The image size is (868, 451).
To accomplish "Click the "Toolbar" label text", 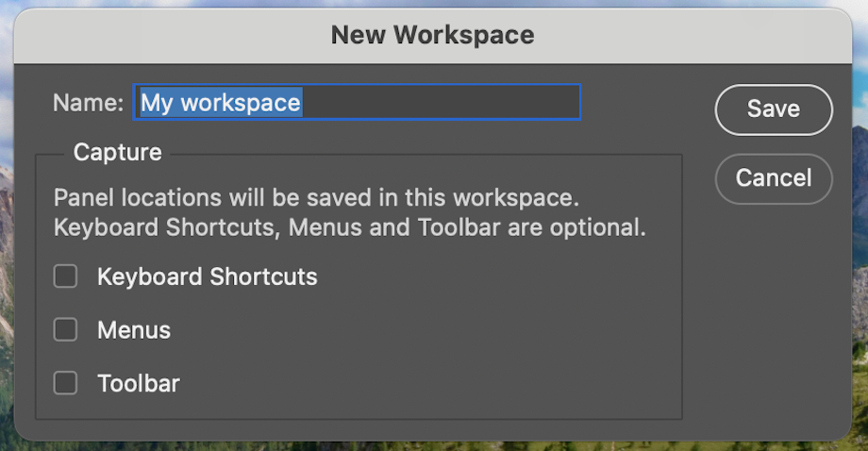I will click(x=139, y=384).
